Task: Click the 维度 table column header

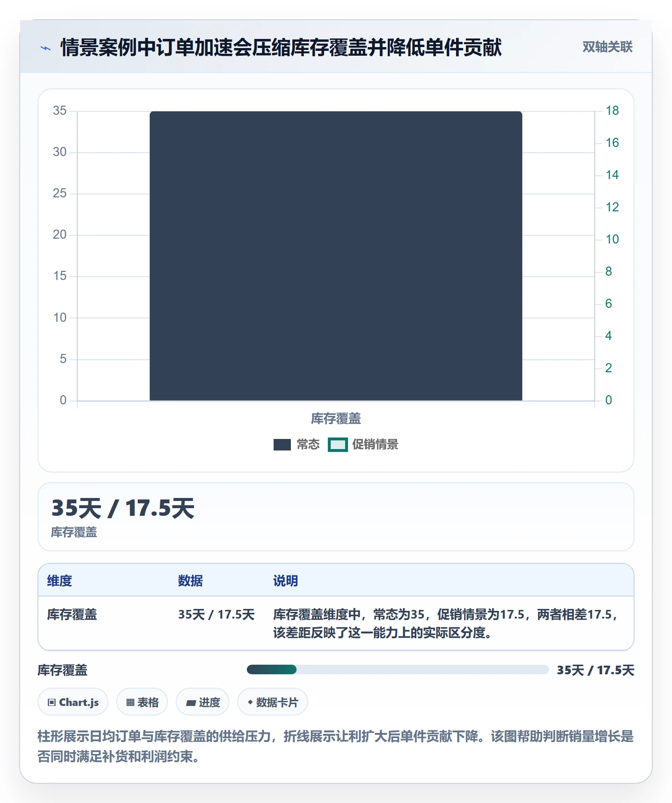Action: click(x=60, y=581)
